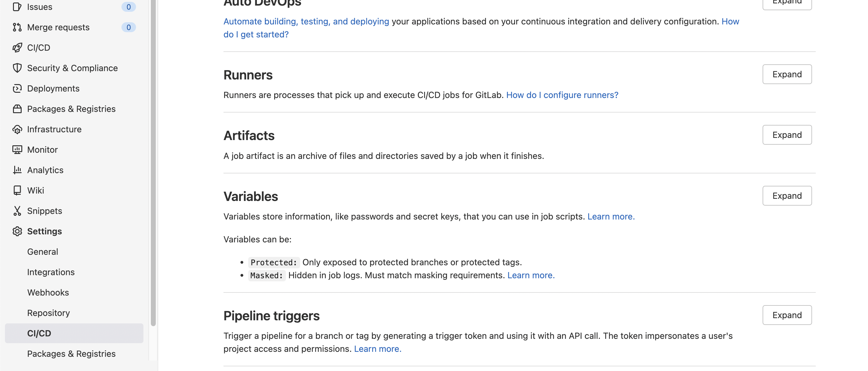The image size is (868, 371).
Task: Click the Analytics chart icon
Action: pyautogui.click(x=17, y=170)
